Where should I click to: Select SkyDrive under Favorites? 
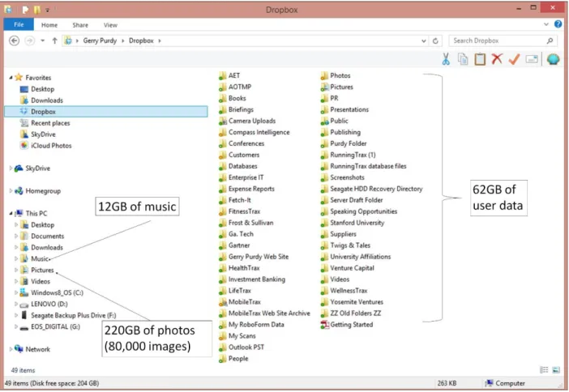(x=38, y=134)
